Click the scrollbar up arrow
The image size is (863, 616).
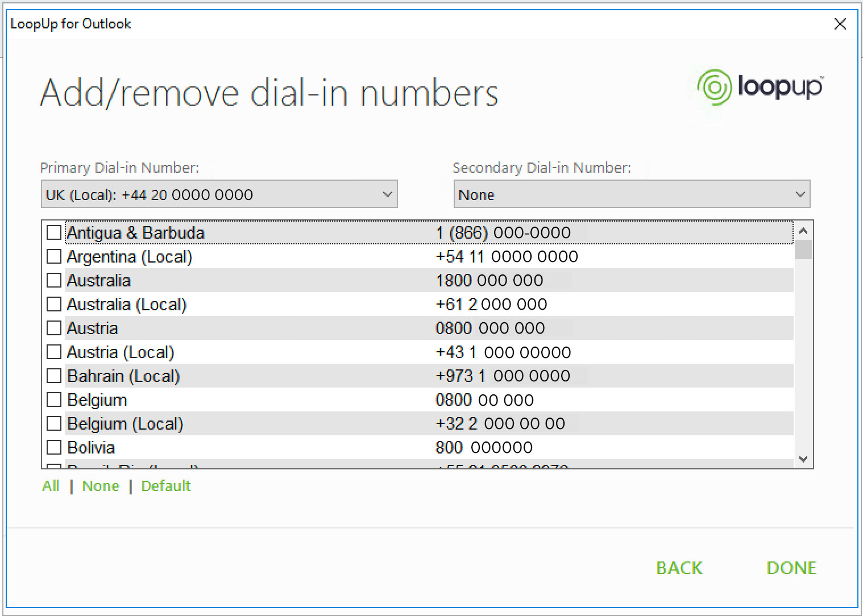click(x=803, y=231)
